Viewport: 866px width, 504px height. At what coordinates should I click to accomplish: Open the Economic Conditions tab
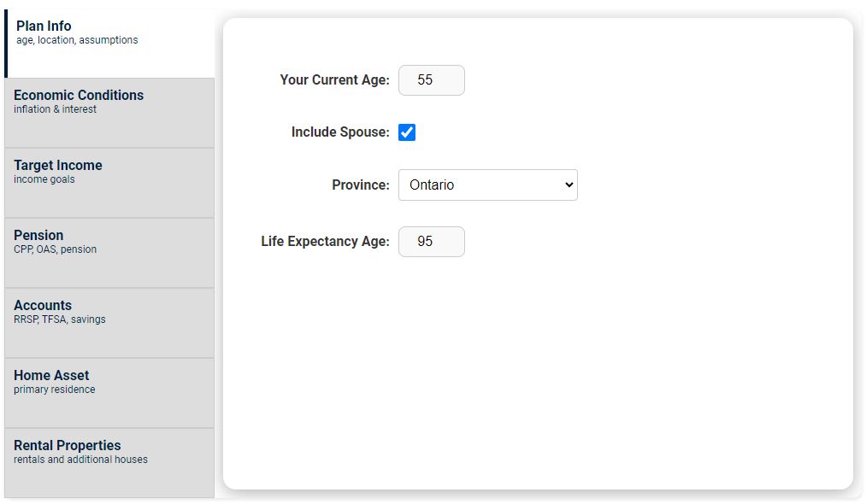109,113
